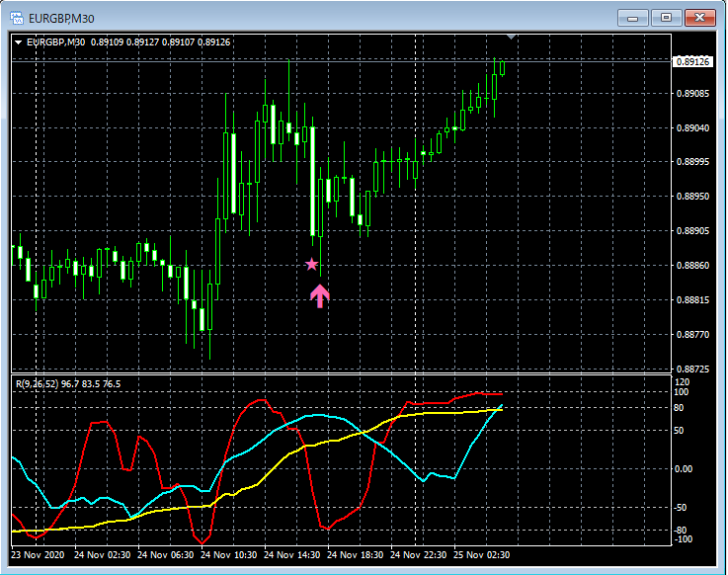This screenshot has width=728, height=575.
Task: Click the 25 Nov 02:30 time label
Action: tap(482, 555)
